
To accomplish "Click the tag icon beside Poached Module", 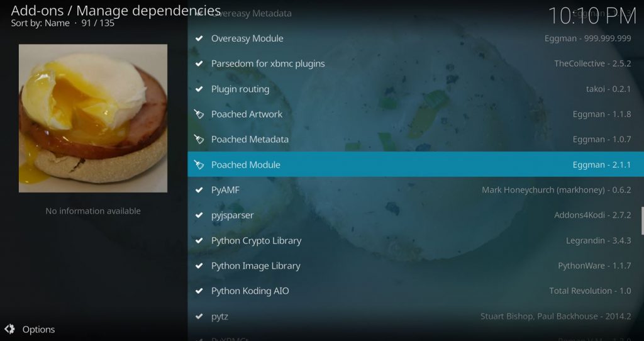I will point(199,165).
